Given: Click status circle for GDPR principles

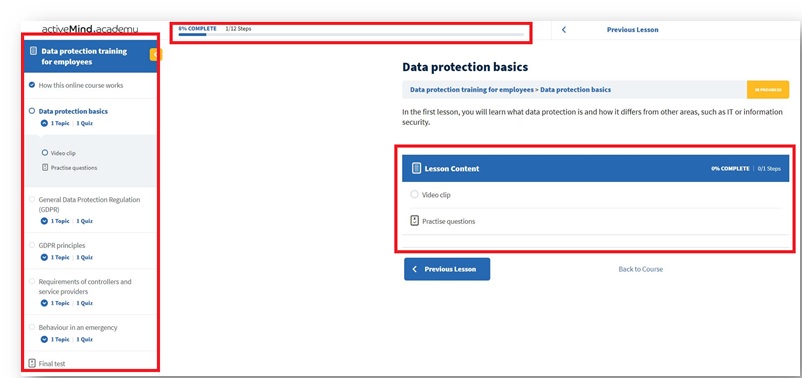Looking at the screenshot, I should point(32,245).
